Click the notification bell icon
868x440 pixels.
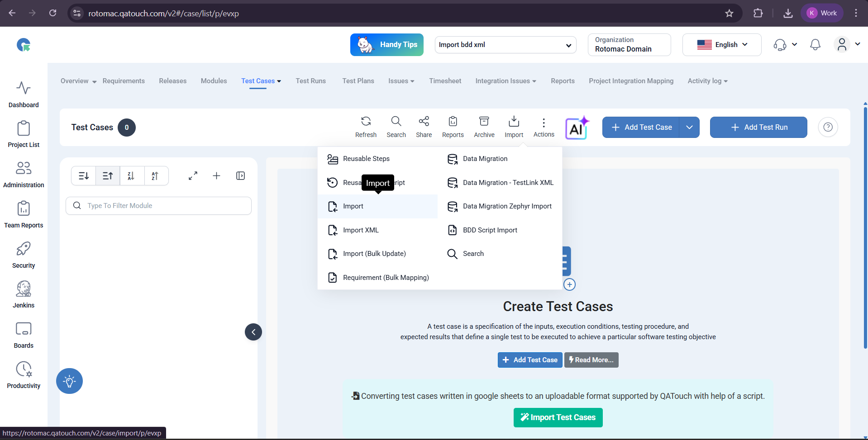click(x=815, y=45)
